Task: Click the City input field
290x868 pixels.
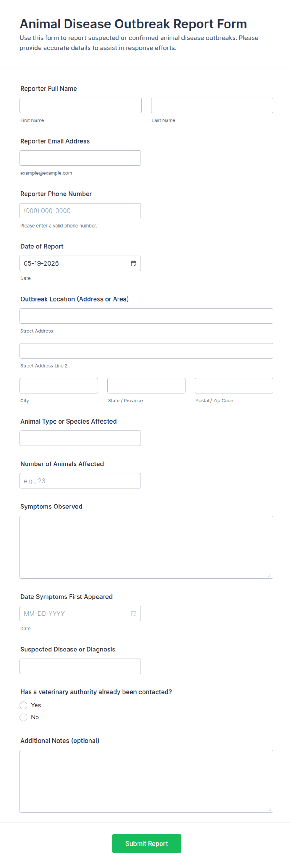Action: (x=59, y=385)
